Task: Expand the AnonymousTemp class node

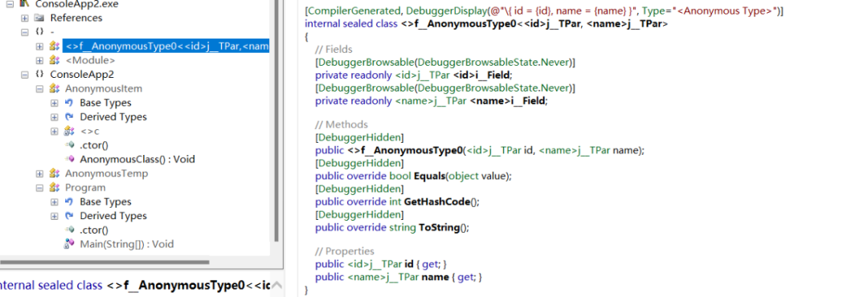Action: pos(39,173)
